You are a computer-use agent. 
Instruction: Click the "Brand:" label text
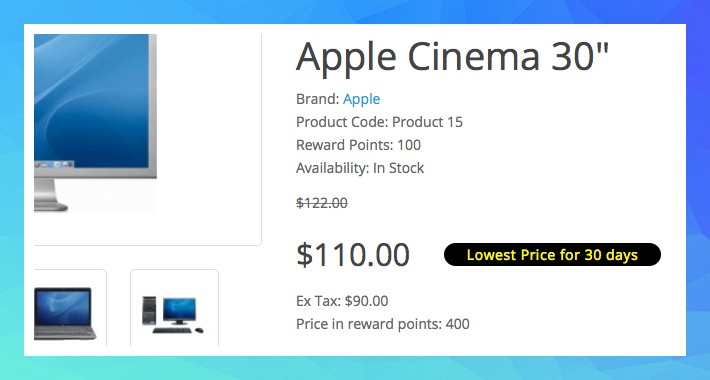pyautogui.click(x=318, y=99)
